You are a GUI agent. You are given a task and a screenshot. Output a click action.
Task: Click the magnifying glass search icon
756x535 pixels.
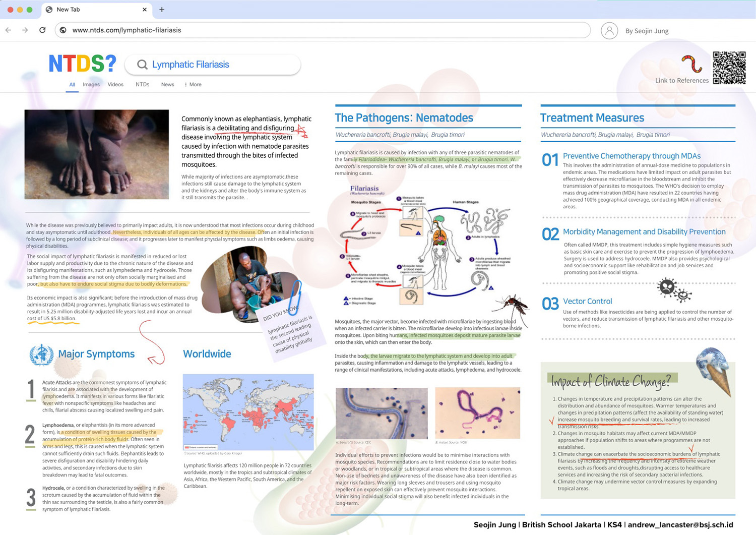click(142, 65)
